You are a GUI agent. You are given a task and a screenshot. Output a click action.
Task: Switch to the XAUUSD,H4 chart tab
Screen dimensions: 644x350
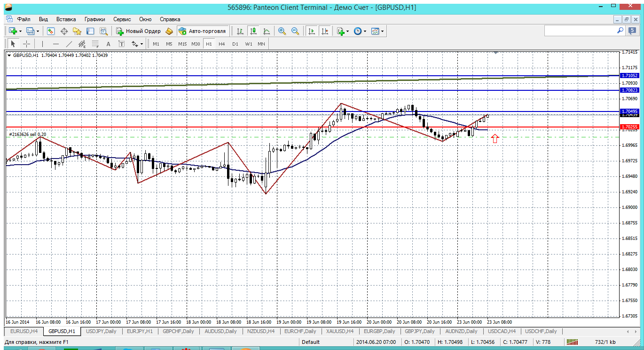tap(338, 331)
